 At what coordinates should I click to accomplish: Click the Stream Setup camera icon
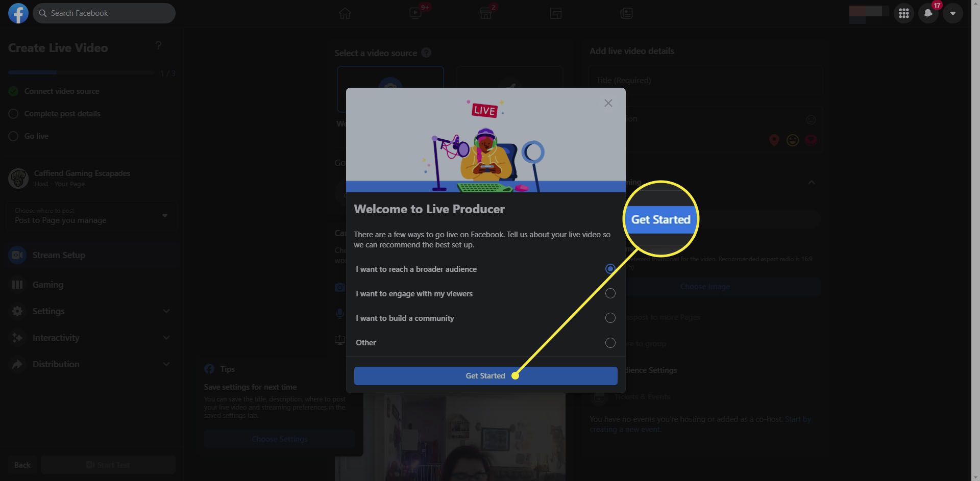coord(17,255)
